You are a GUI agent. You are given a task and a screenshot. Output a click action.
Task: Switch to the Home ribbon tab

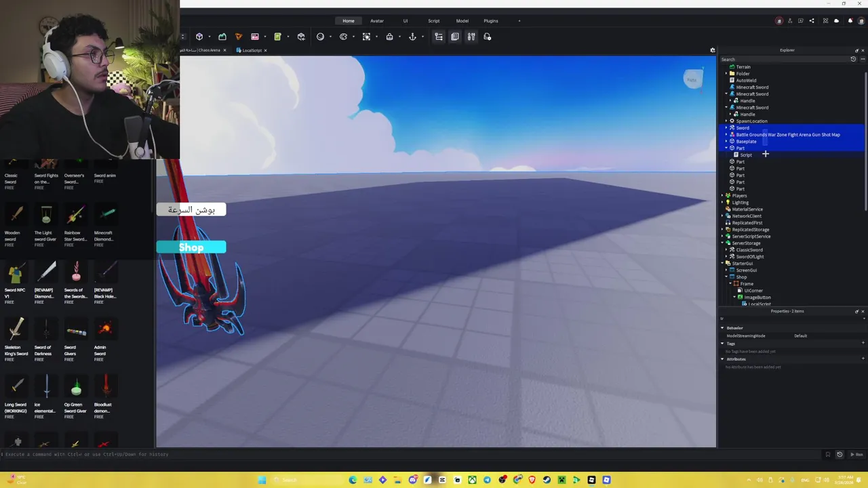coord(349,21)
